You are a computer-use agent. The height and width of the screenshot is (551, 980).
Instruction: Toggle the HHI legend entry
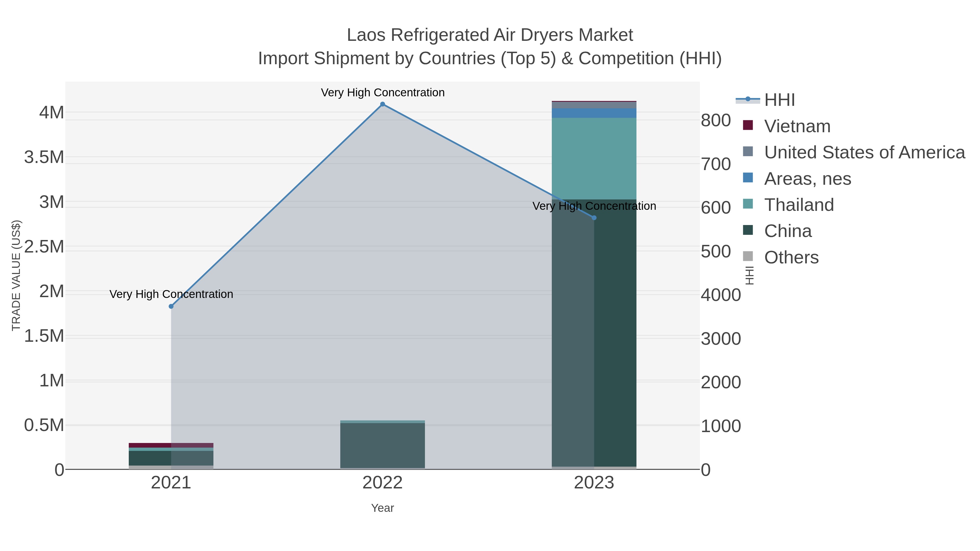point(765,100)
